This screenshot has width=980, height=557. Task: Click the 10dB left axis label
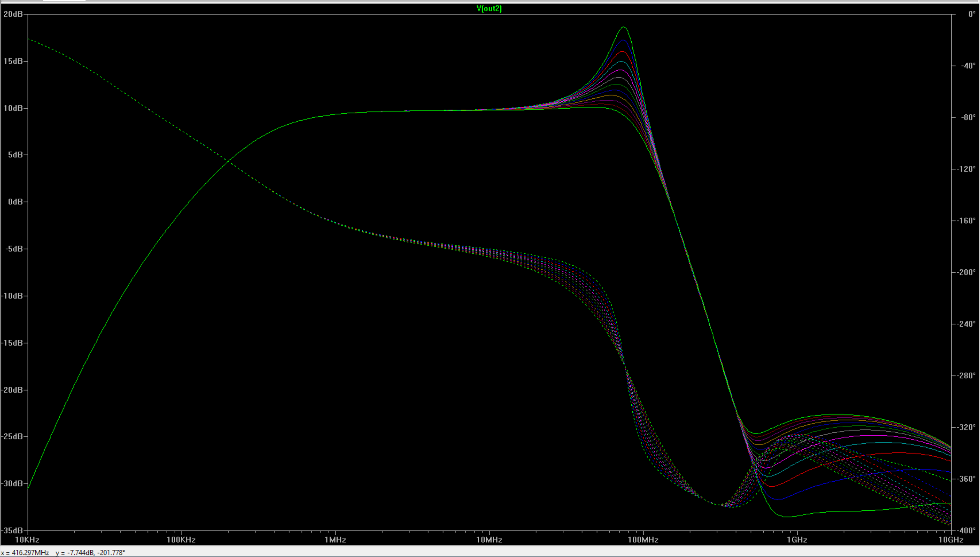[13, 108]
